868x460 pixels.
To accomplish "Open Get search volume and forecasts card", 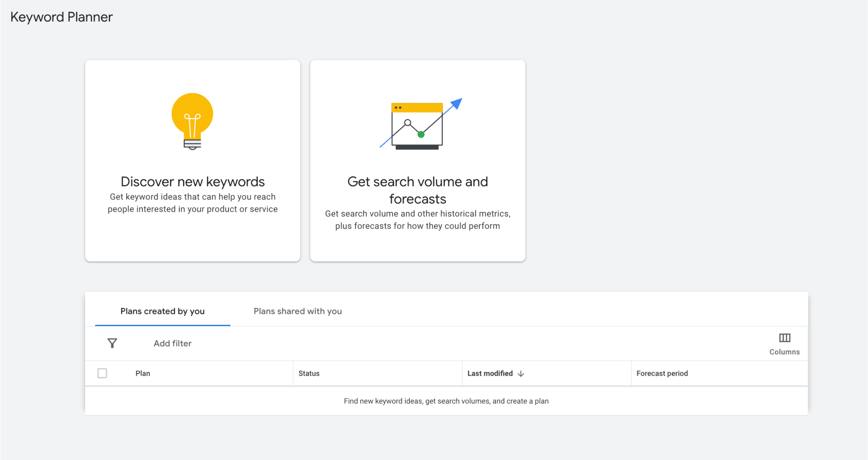I will coord(418,161).
